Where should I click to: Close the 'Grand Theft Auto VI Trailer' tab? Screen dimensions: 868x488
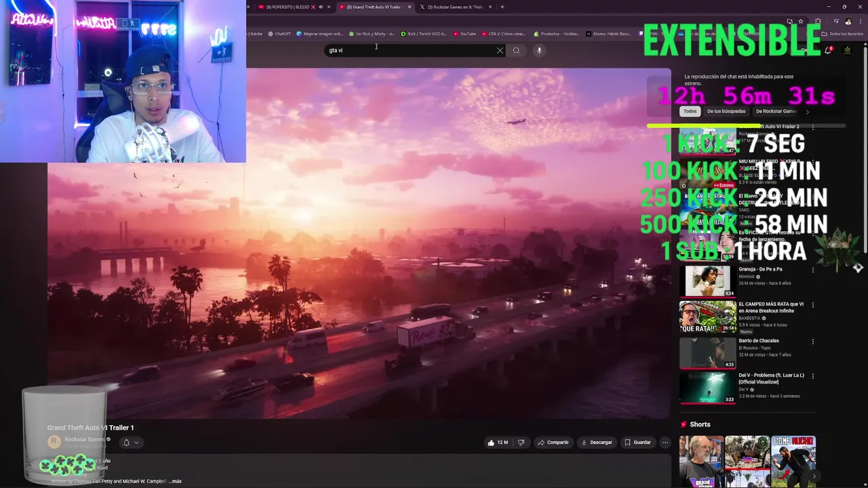(410, 7)
